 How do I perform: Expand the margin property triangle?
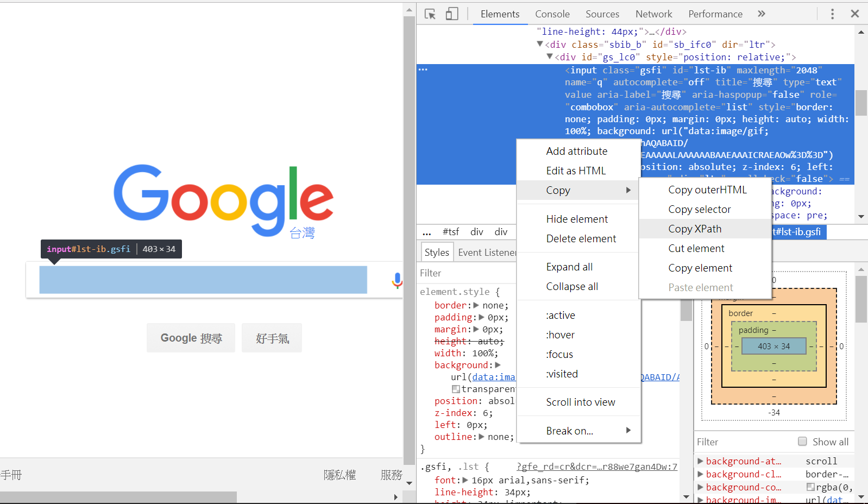point(476,329)
